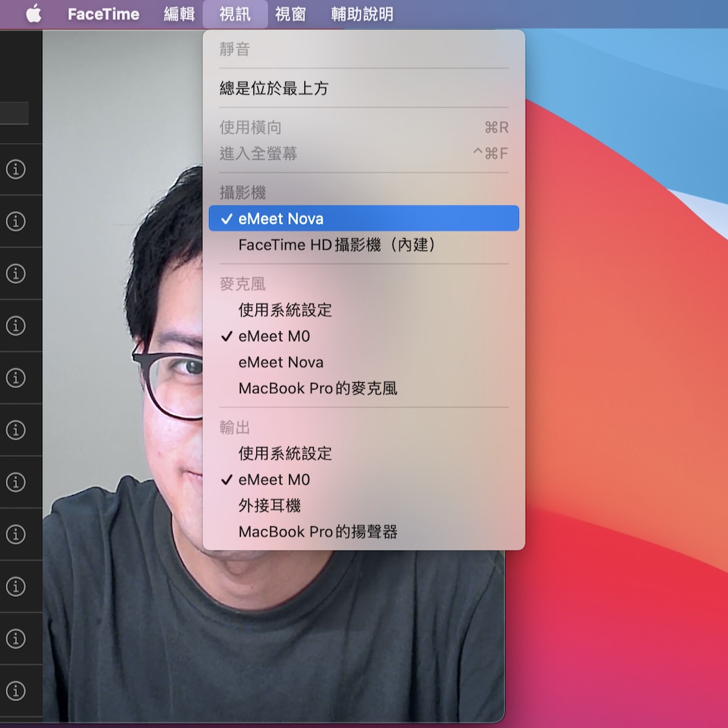Select 外接耳機 as output

363,506
